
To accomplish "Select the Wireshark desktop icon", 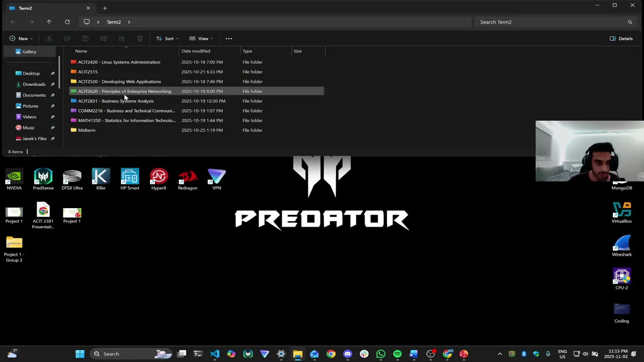I will [622, 246].
